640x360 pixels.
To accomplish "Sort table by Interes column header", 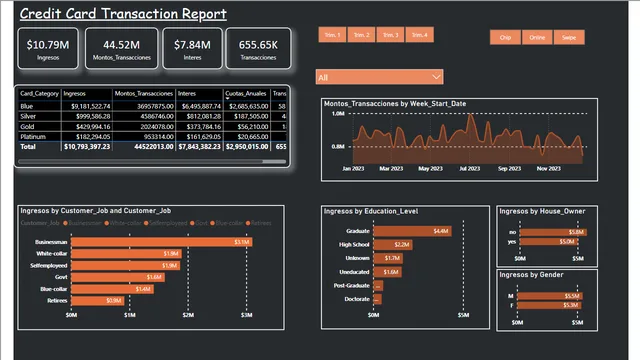I will [x=187, y=93].
